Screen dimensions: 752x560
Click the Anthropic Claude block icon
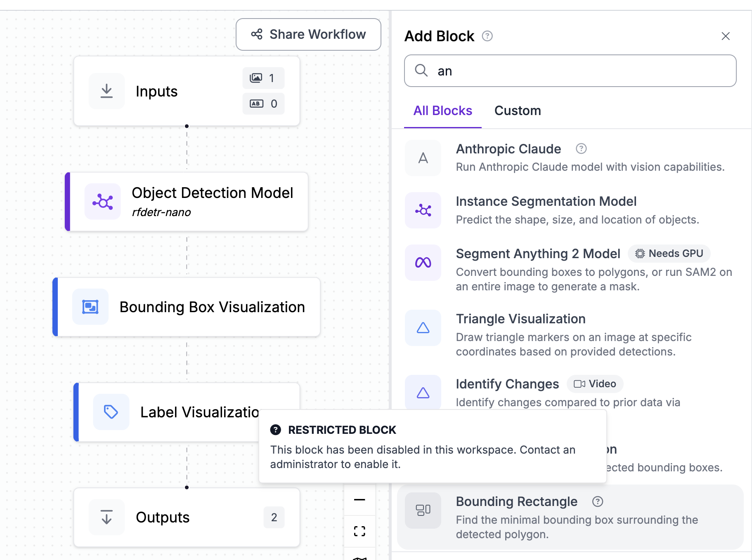pos(423,158)
